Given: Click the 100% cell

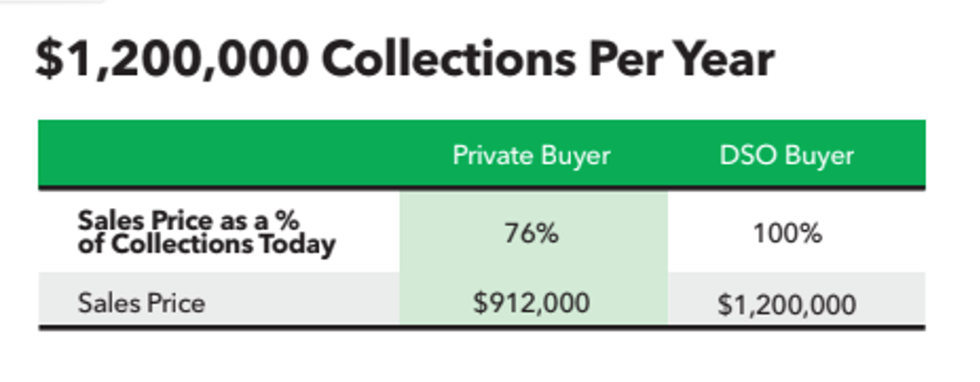Looking at the screenshot, I should tap(787, 233).
